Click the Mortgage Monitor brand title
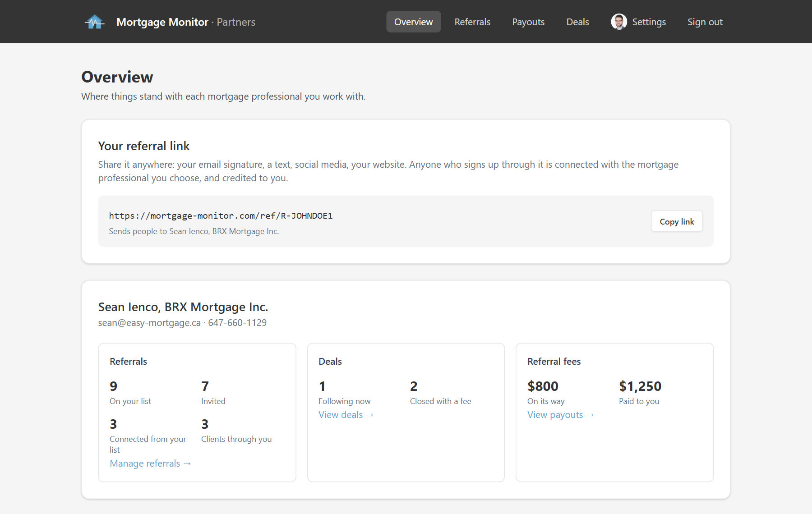The width and height of the screenshot is (812, 514). pos(162,22)
